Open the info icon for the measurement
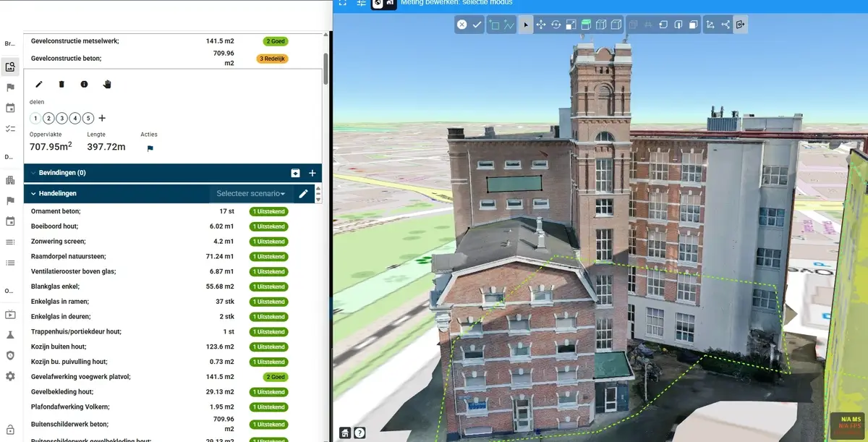Image resolution: width=868 pixels, height=442 pixels. click(84, 85)
